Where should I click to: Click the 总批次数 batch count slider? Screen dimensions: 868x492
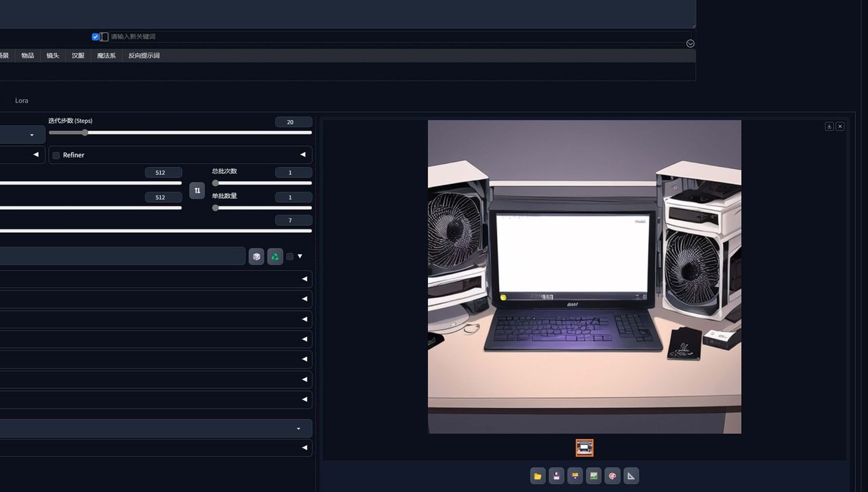(262, 183)
